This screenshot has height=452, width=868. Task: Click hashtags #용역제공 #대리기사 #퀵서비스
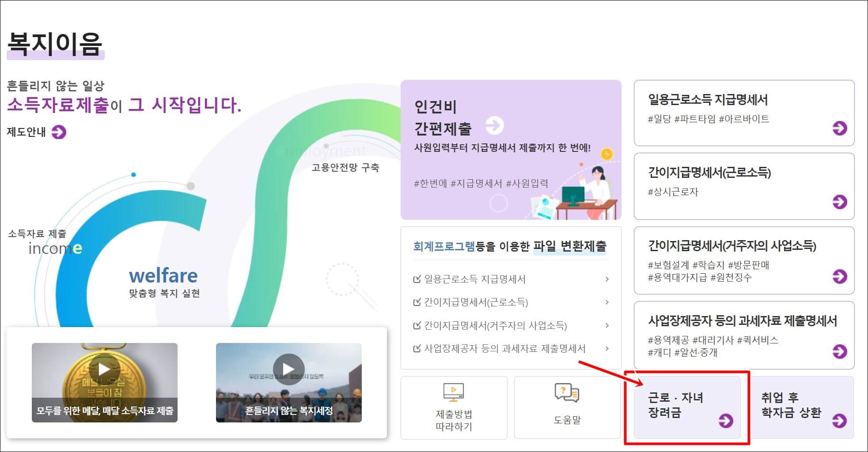(713, 340)
